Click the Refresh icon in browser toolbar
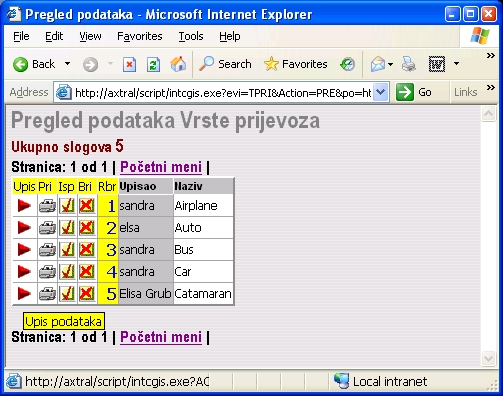The width and height of the screenshot is (503, 396). pyautogui.click(x=153, y=64)
